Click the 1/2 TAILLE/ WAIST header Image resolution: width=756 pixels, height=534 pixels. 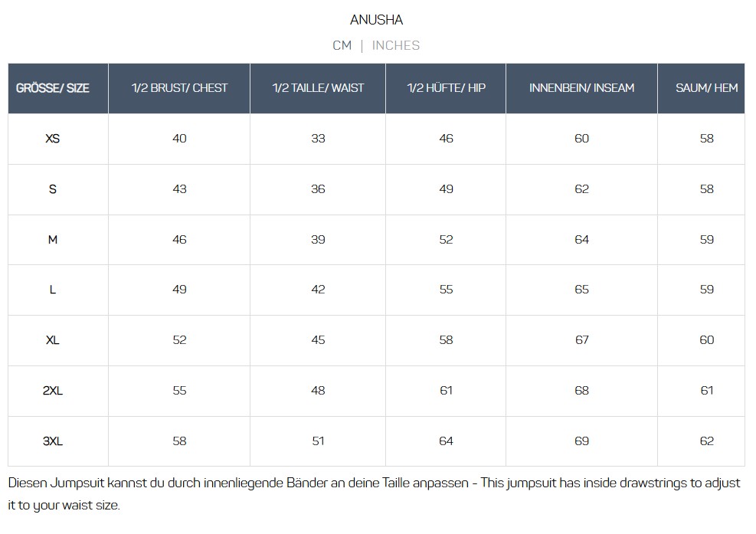[318, 88]
